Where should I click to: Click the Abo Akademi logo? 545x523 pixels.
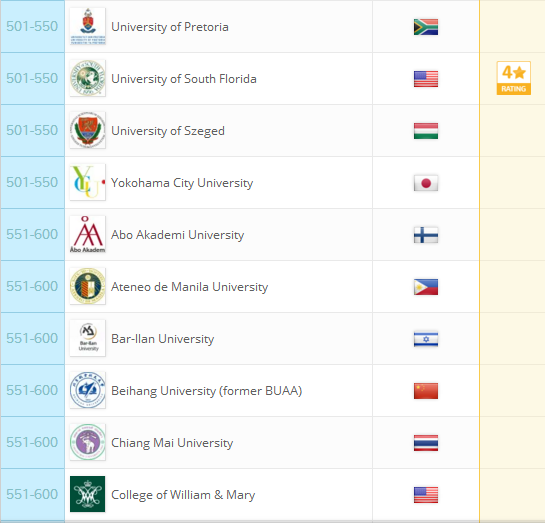tap(88, 234)
